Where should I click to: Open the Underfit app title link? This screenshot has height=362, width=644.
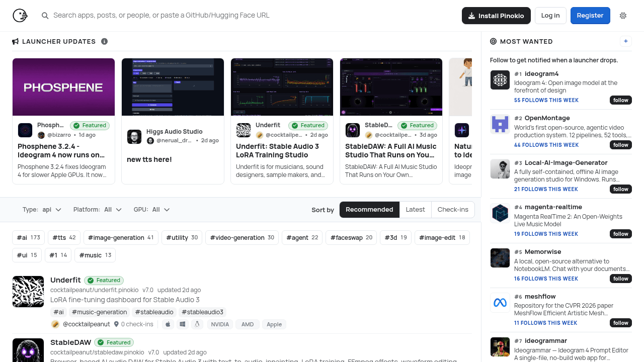[65, 280]
